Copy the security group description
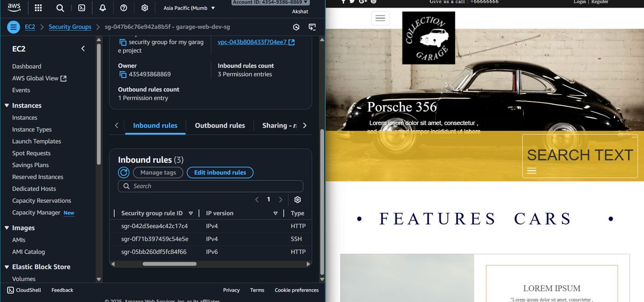This screenshot has height=302, width=644. point(122,42)
